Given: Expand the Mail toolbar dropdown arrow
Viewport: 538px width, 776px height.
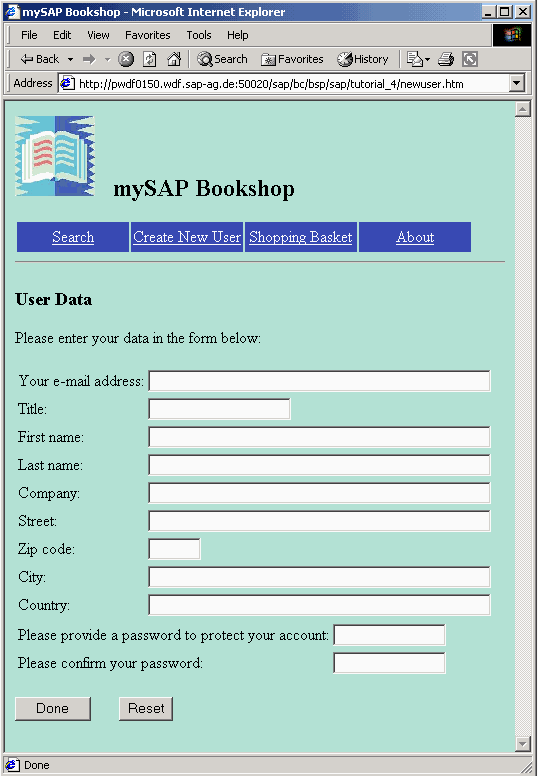Looking at the screenshot, I should pos(428,60).
